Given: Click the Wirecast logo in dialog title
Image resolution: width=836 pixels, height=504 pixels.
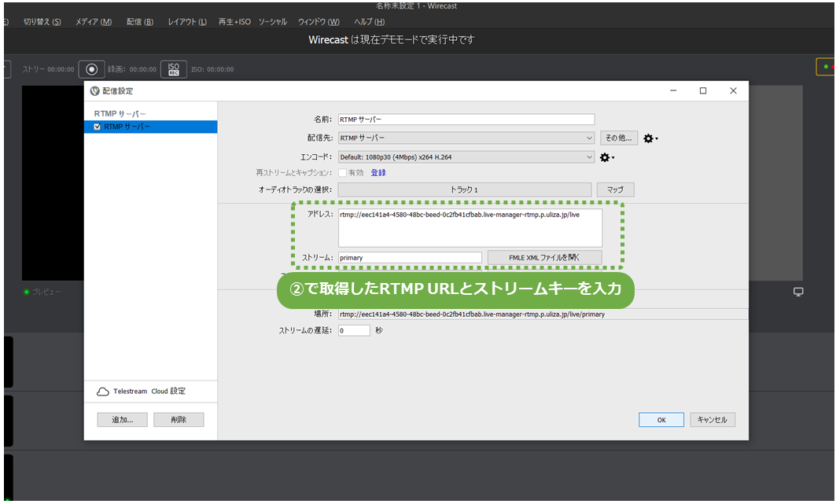Looking at the screenshot, I should (x=95, y=91).
